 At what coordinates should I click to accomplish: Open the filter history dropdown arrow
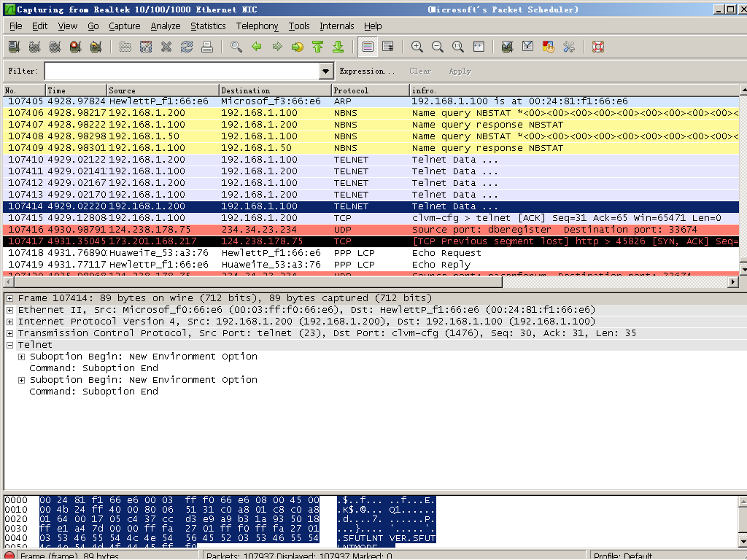[325, 71]
